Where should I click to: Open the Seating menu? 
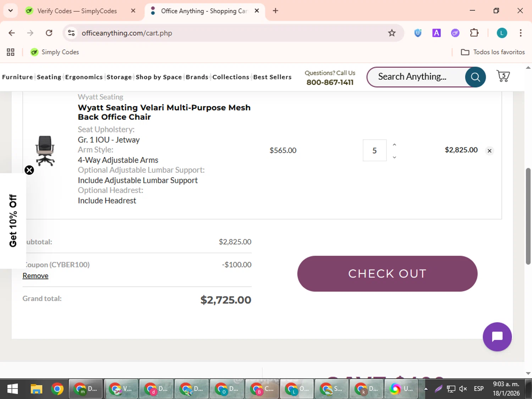tap(49, 77)
